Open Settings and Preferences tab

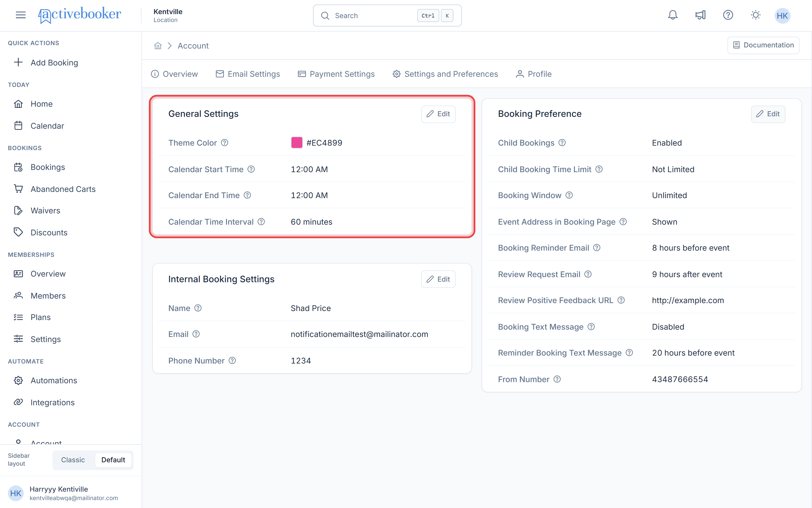click(445, 74)
